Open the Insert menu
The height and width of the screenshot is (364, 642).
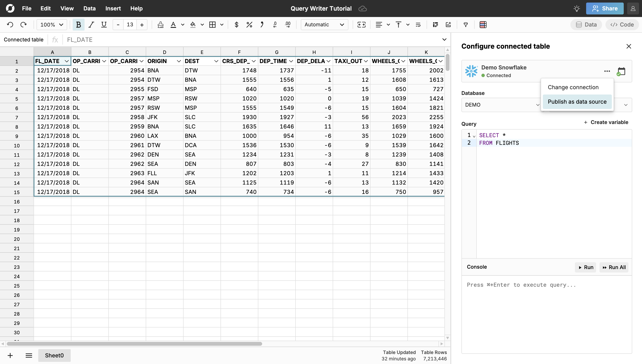click(x=113, y=8)
